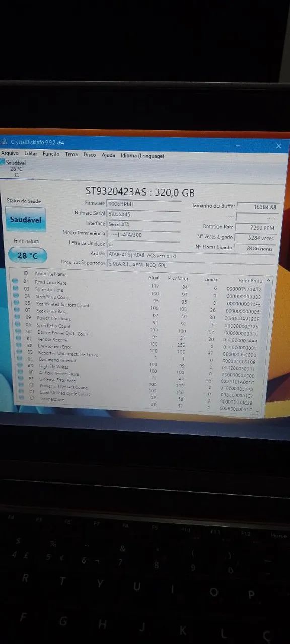
Task: Click the blue status dot for Read Error Rate
Action: 15,281
